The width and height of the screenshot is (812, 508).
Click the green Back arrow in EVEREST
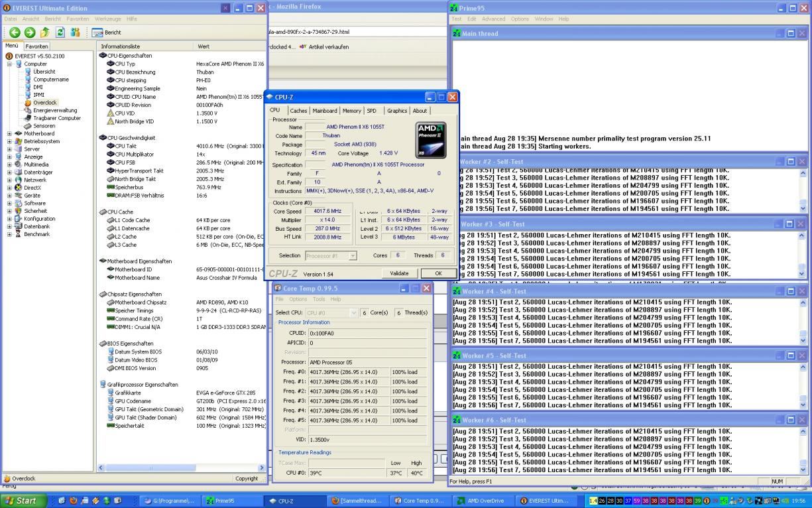point(13,32)
